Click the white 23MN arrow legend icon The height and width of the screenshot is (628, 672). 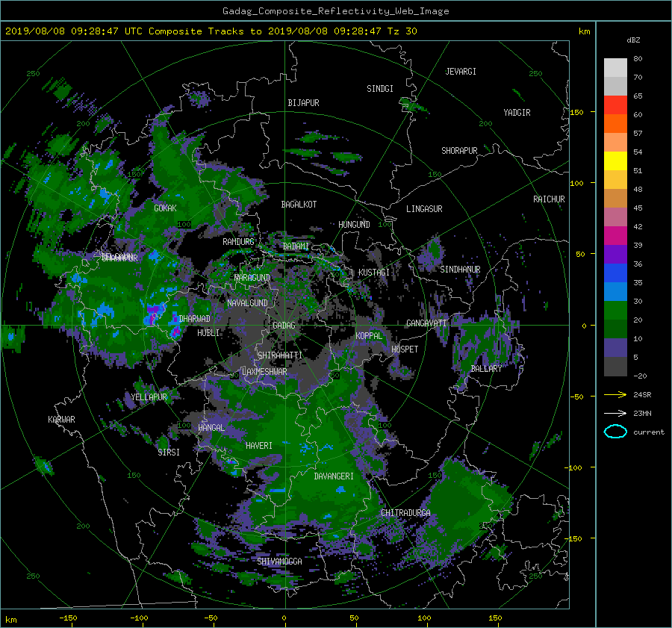pyautogui.click(x=615, y=413)
